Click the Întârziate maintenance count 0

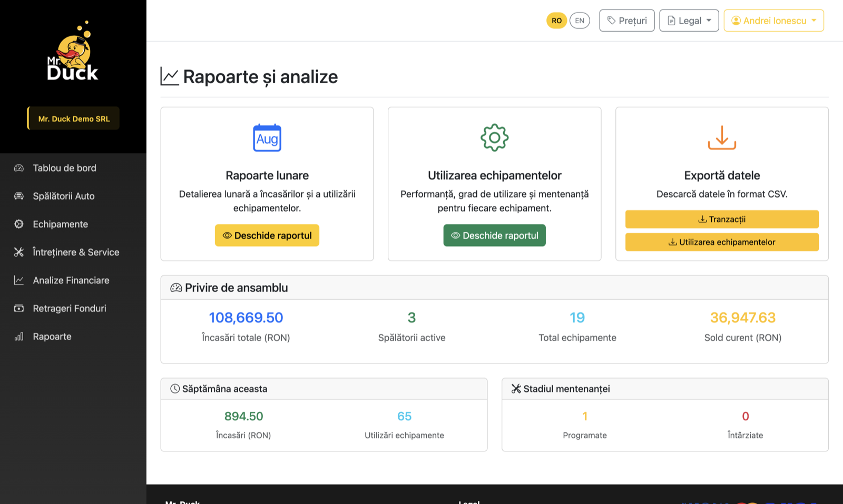pos(746,416)
